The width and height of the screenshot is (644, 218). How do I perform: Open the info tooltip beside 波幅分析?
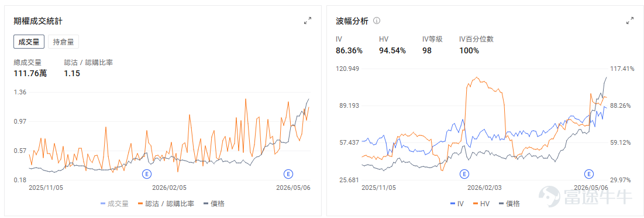click(x=377, y=21)
